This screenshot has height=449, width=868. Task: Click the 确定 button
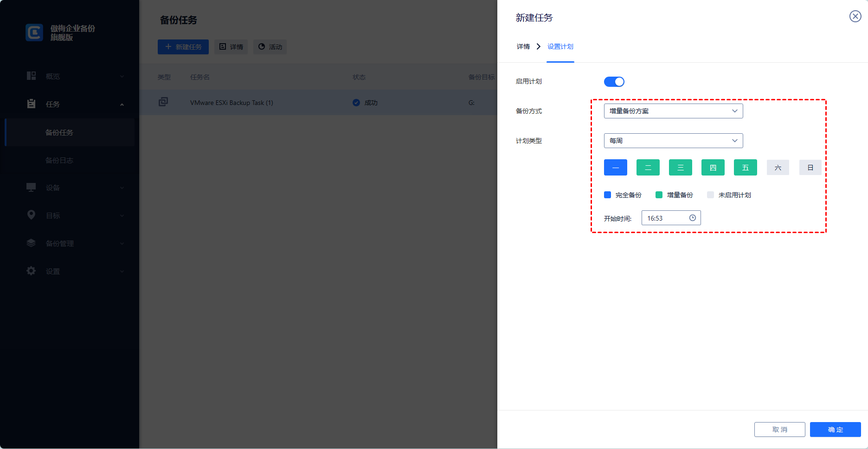tap(835, 429)
